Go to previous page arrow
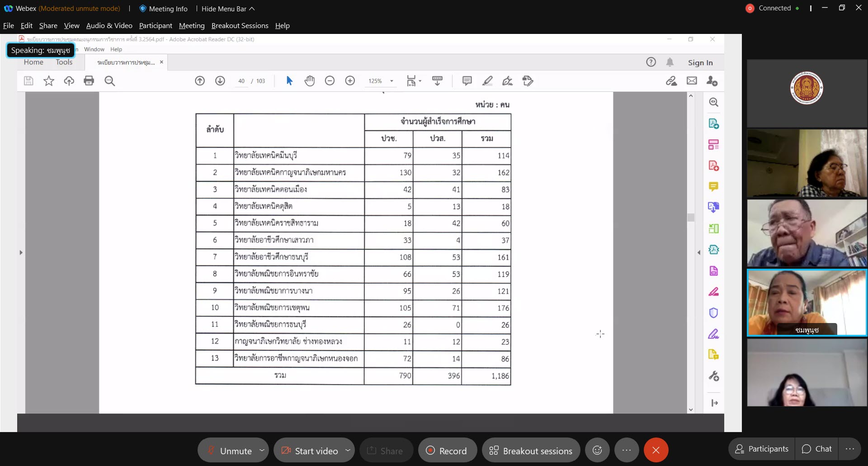The image size is (868, 466). pyautogui.click(x=200, y=81)
